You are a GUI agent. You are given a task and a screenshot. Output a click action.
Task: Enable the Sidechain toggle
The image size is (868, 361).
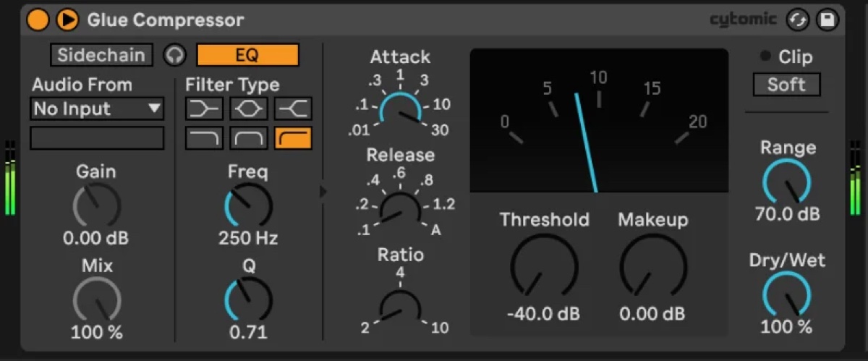101,55
